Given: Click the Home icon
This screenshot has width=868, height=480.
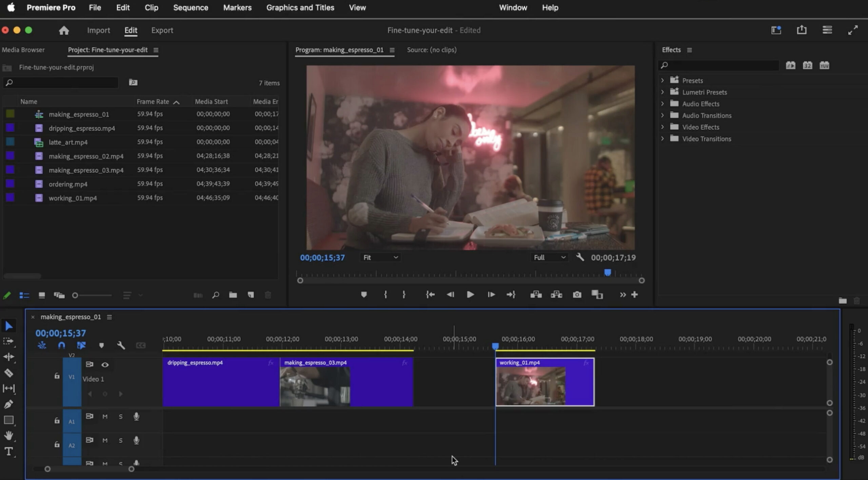Looking at the screenshot, I should click(x=64, y=30).
